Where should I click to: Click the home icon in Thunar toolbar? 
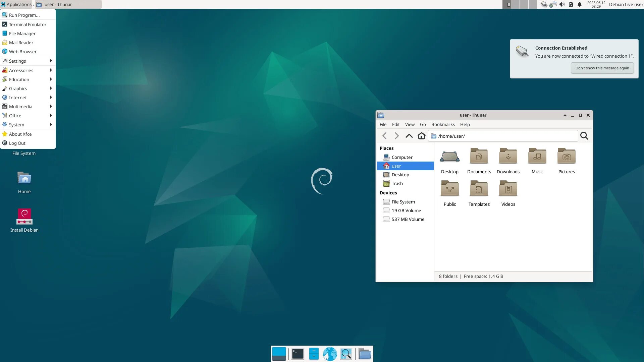tap(421, 136)
